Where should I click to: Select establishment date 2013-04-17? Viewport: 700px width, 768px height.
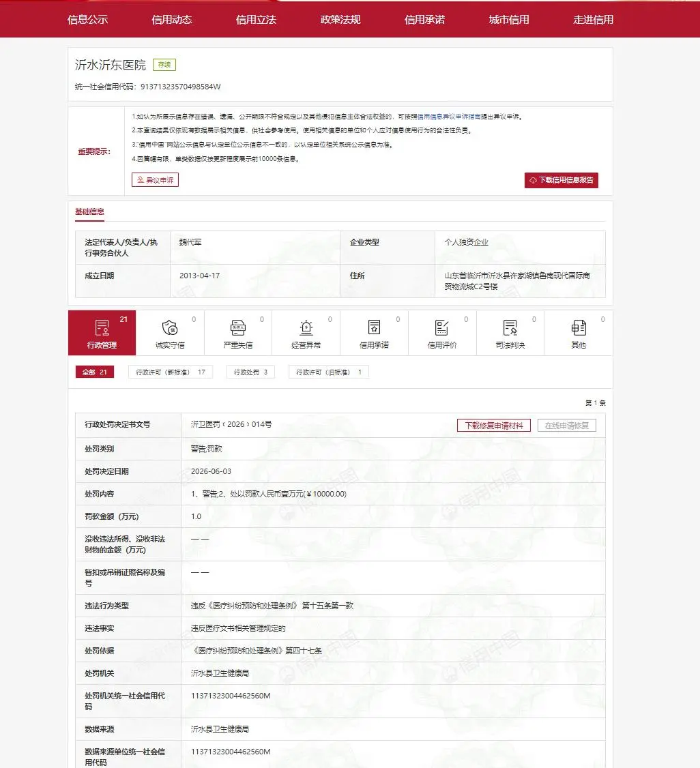199,276
